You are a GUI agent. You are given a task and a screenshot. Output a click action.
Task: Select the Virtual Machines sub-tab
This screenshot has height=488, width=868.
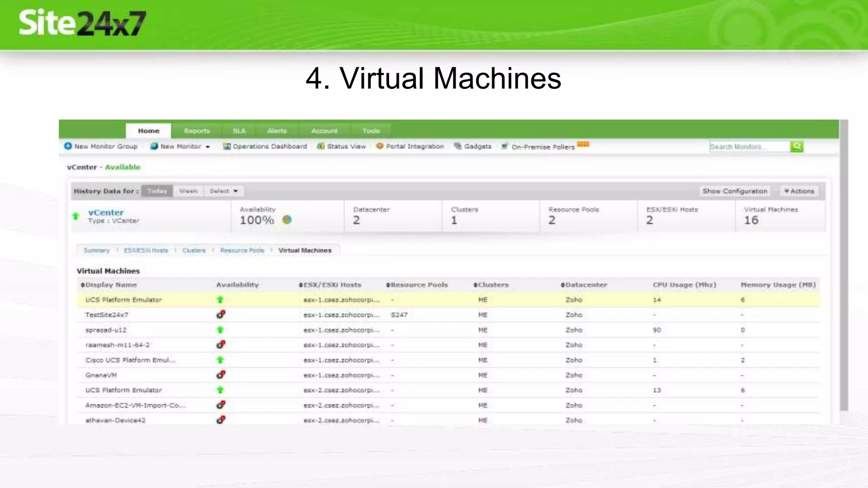coord(305,250)
